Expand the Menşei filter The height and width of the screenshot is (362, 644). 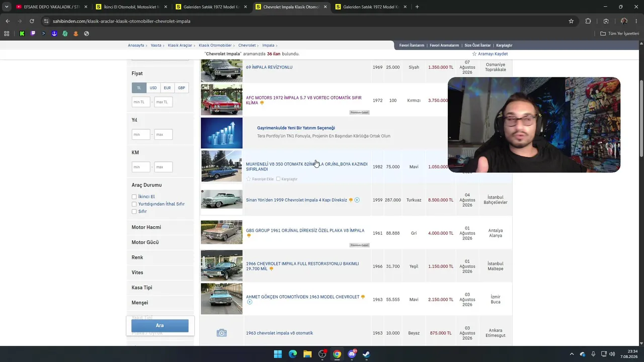(x=140, y=303)
